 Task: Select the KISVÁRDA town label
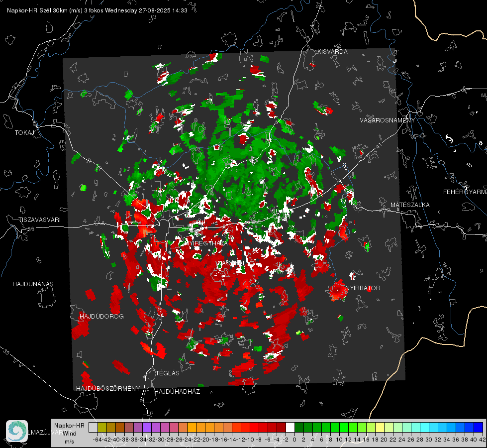(332, 52)
